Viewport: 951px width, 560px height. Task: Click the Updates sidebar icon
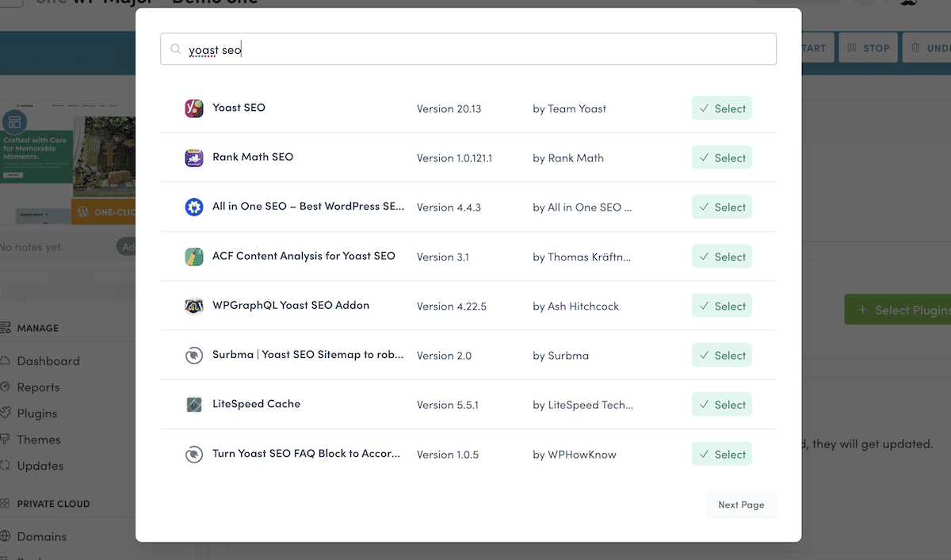(x=5, y=465)
